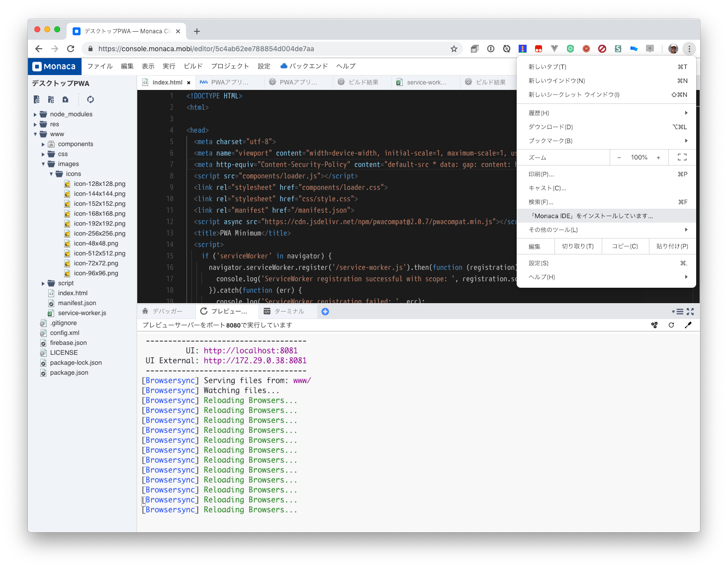Open new browser tab with plus
The image size is (728, 569).
(x=197, y=31)
